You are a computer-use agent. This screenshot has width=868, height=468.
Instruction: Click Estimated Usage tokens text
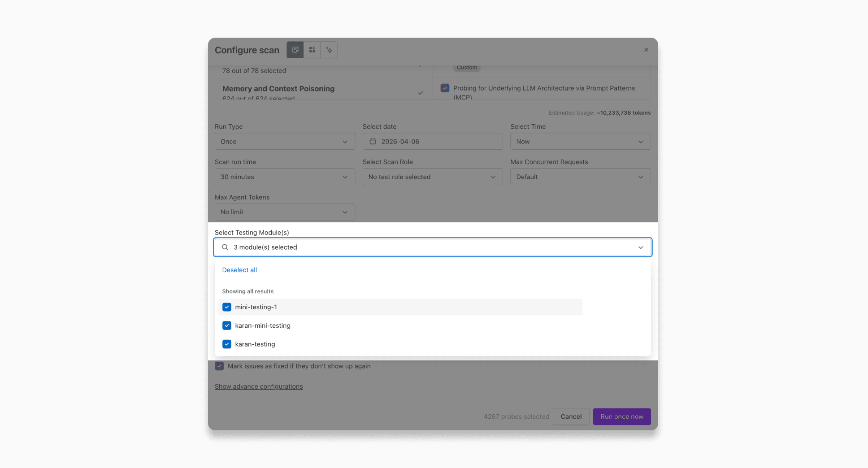click(x=599, y=113)
